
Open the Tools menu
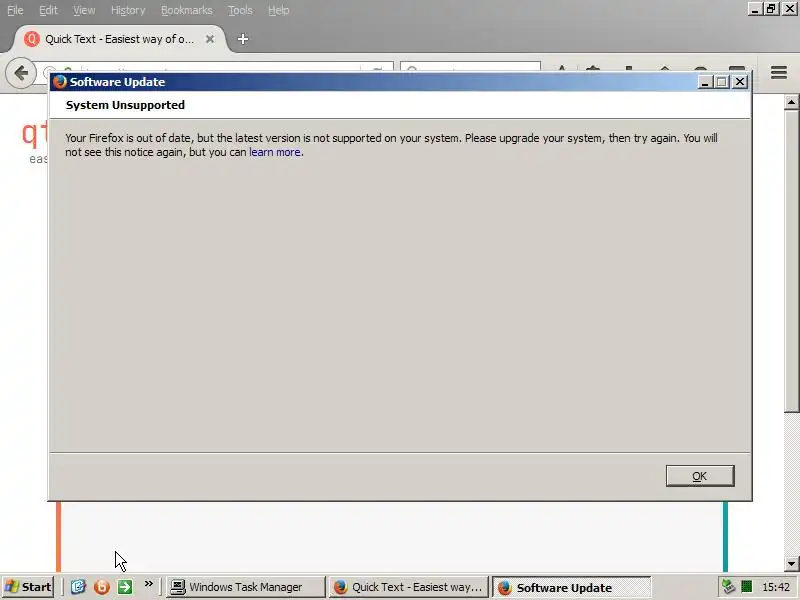(240, 10)
